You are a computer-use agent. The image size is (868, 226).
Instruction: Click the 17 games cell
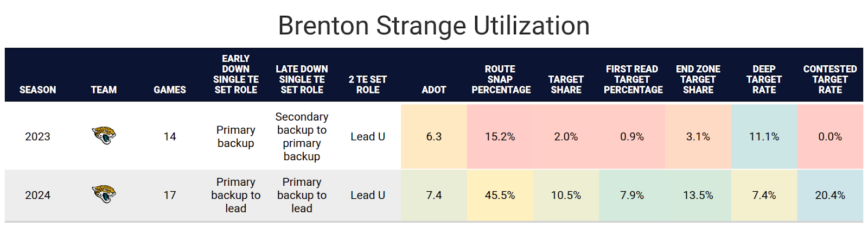tap(170, 195)
